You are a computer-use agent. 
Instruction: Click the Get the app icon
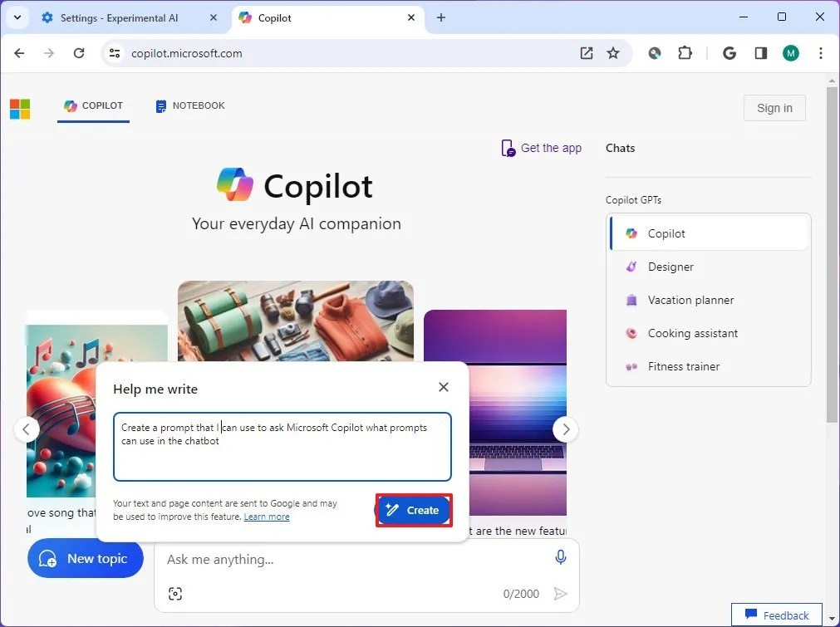point(508,148)
